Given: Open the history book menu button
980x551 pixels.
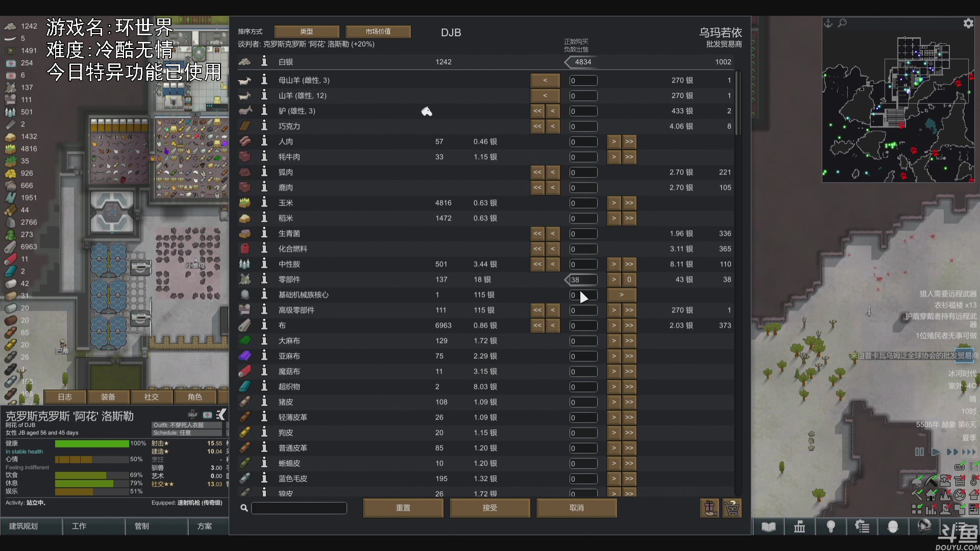Looking at the screenshot, I should click(x=768, y=527).
